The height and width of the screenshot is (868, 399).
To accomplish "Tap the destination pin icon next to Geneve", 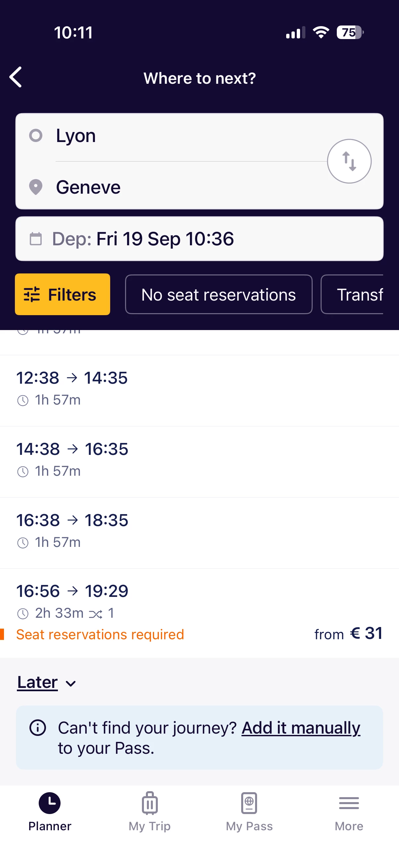I will click(36, 187).
